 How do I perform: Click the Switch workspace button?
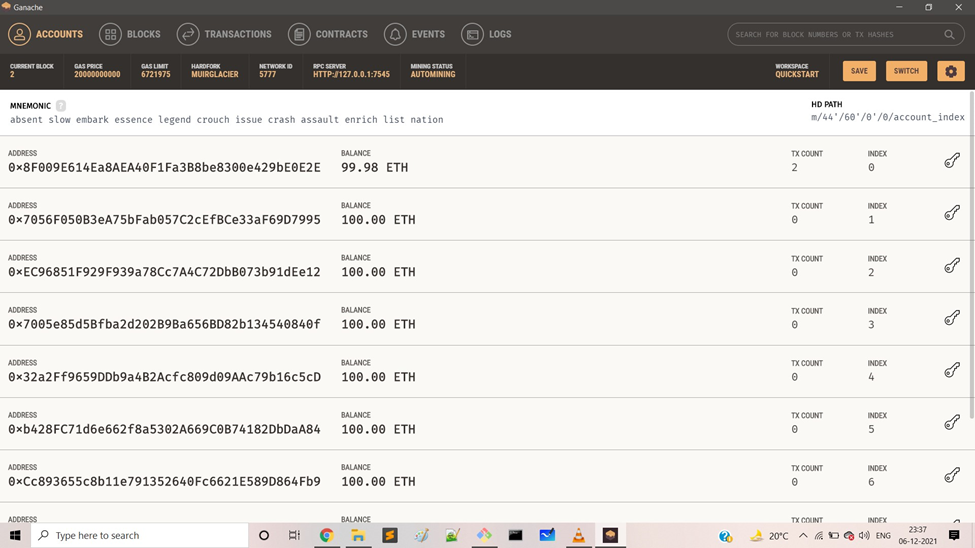[906, 71]
